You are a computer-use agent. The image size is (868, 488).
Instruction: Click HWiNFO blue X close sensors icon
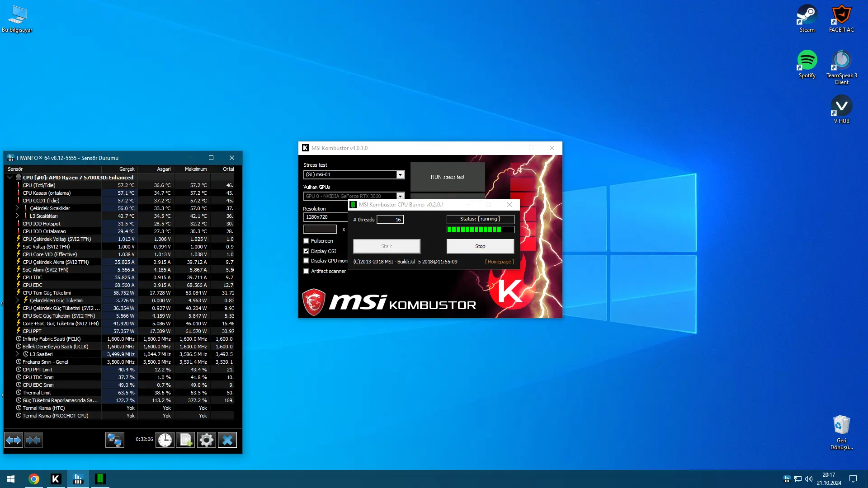click(x=227, y=440)
